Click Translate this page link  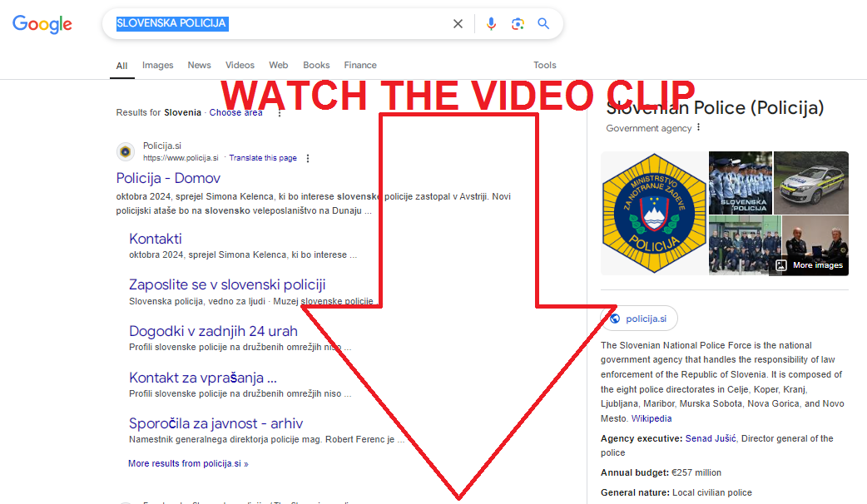coord(263,158)
